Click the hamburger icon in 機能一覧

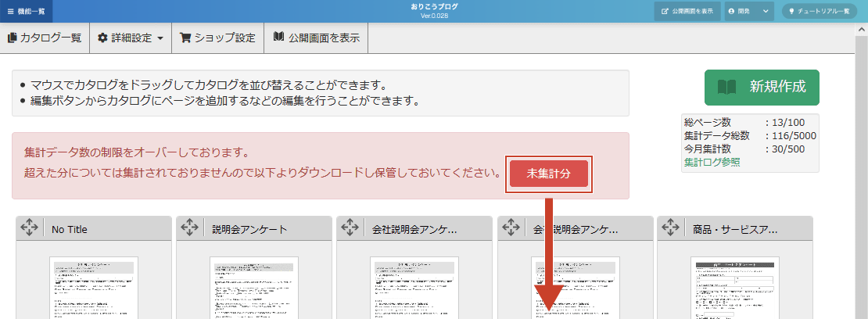[x=10, y=11]
